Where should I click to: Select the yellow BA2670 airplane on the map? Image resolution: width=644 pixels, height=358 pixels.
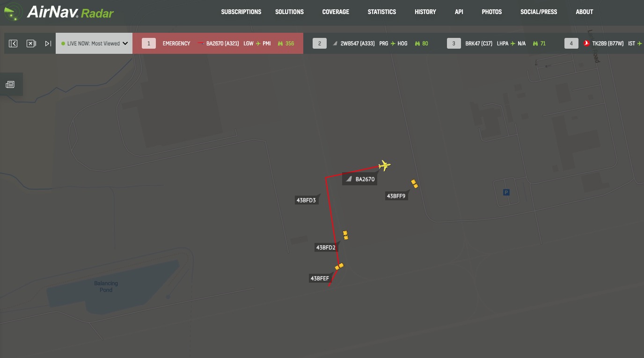pos(385,165)
